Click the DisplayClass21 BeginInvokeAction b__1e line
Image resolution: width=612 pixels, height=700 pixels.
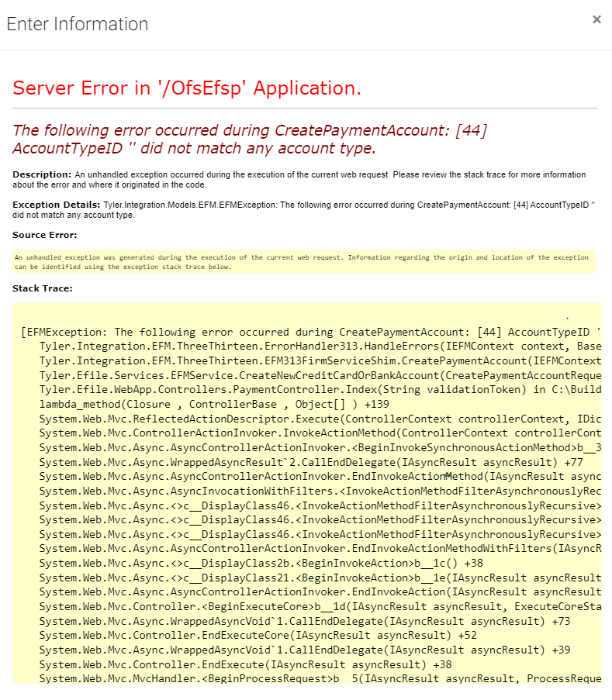[320, 578]
